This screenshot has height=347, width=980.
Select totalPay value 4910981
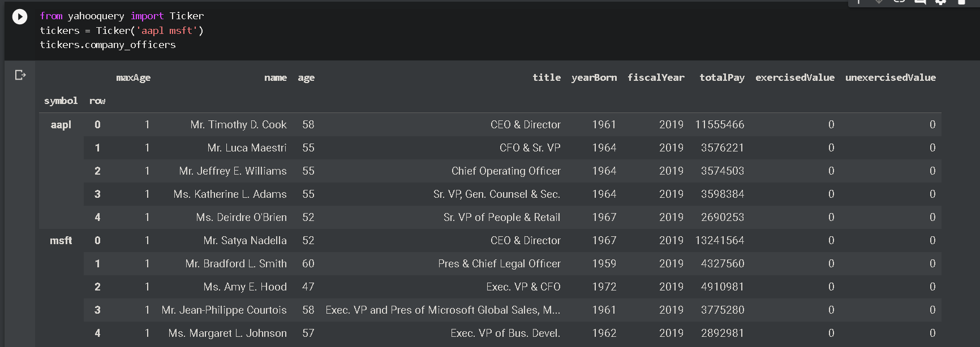pos(723,287)
